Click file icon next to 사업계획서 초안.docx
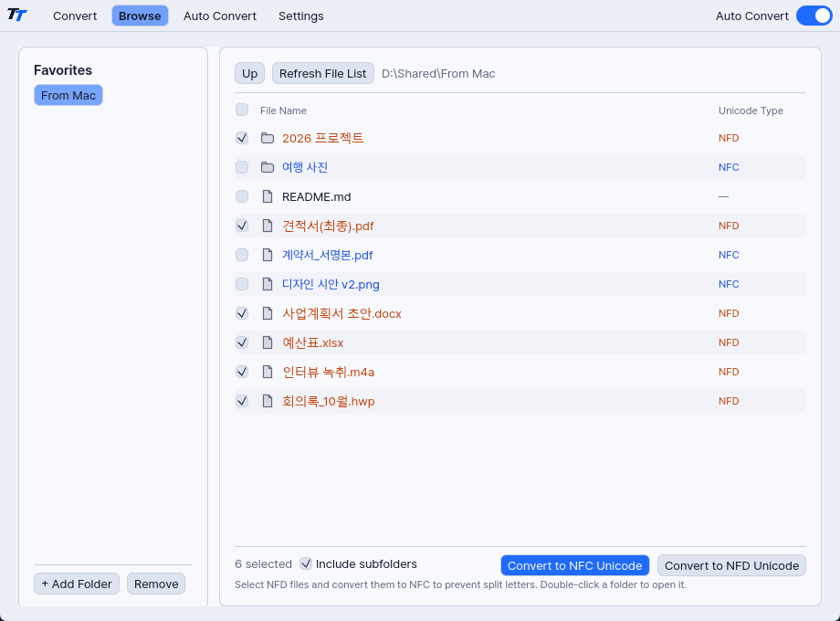The image size is (840, 621). (268, 313)
